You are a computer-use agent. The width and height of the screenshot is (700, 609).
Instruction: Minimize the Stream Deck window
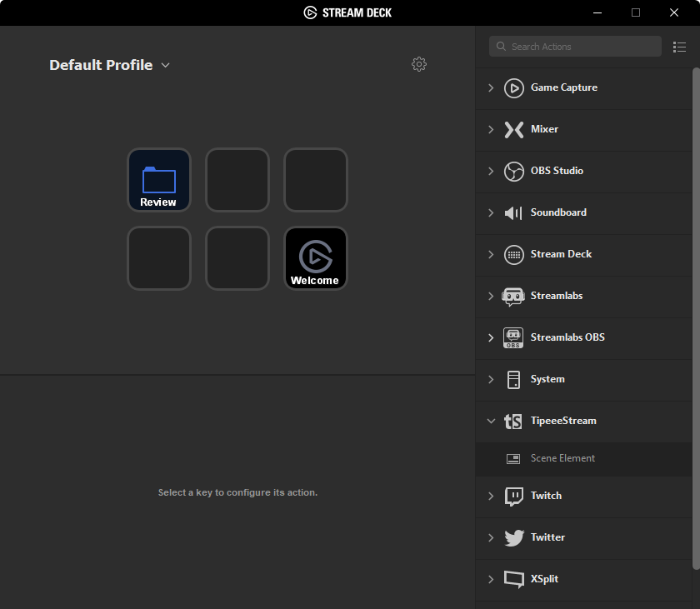(597, 12)
